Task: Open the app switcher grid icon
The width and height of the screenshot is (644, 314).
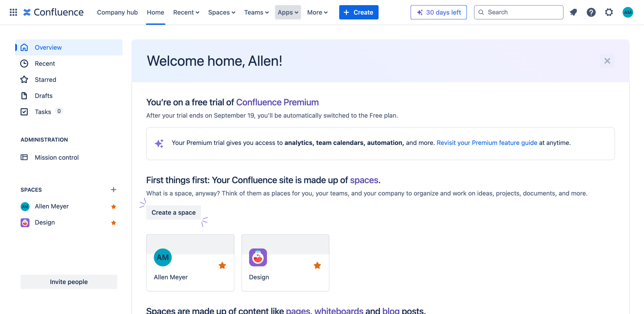Action: 13,12
